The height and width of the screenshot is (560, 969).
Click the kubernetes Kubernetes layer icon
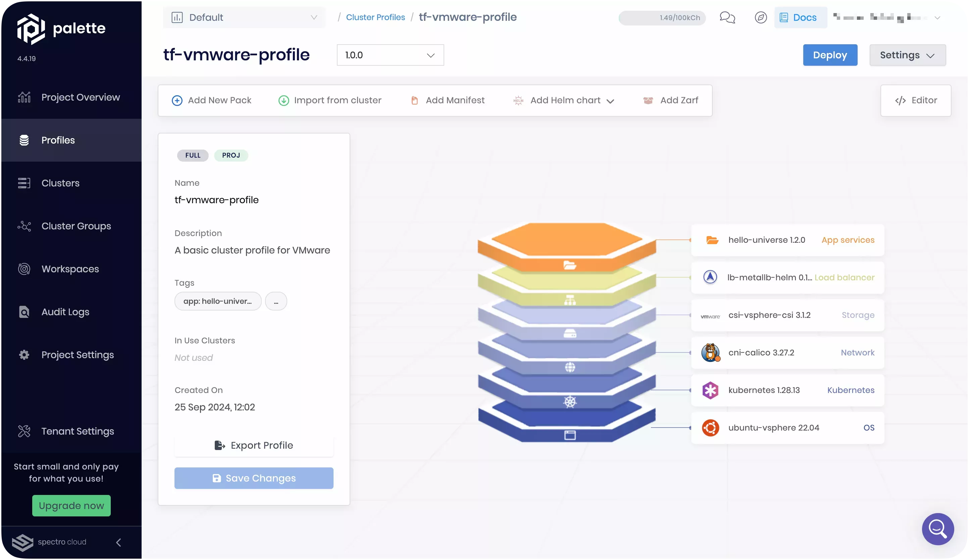710,390
